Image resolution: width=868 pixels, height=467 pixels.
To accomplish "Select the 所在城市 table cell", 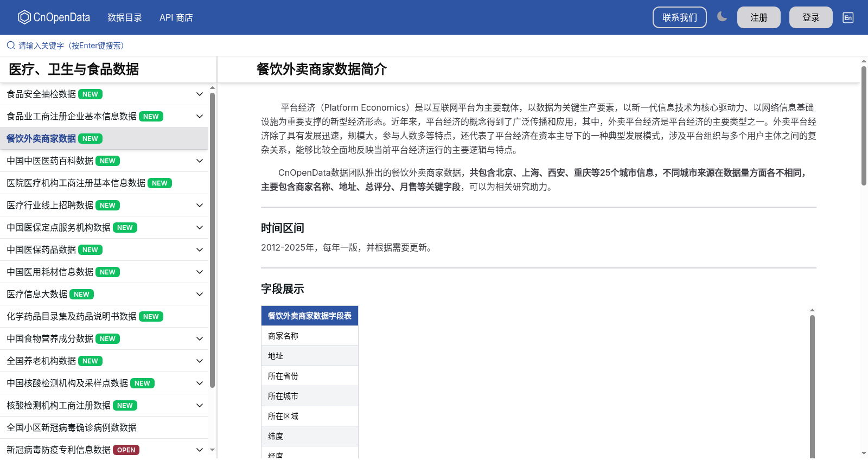I will 310,396.
